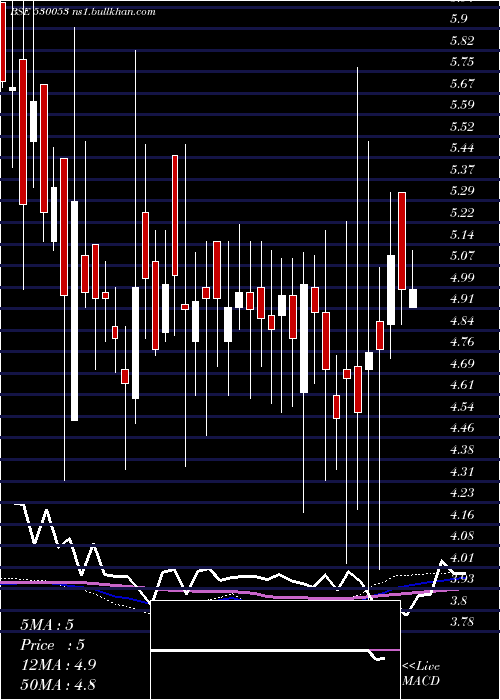
Task: Click the 4.16 price axis label
Action: (x=462, y=514)
